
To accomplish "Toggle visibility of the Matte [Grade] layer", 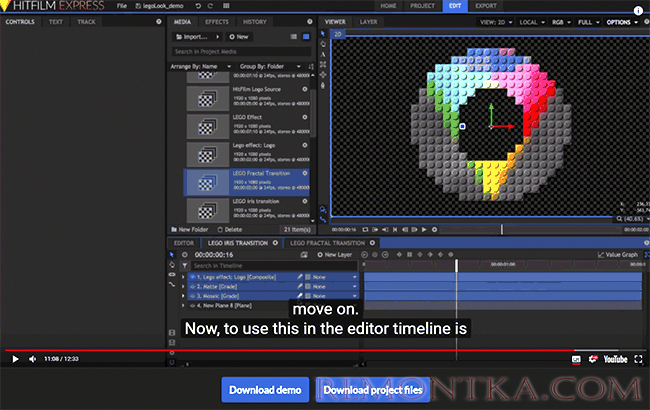I will pyautogui.click(x=192, y=286).
